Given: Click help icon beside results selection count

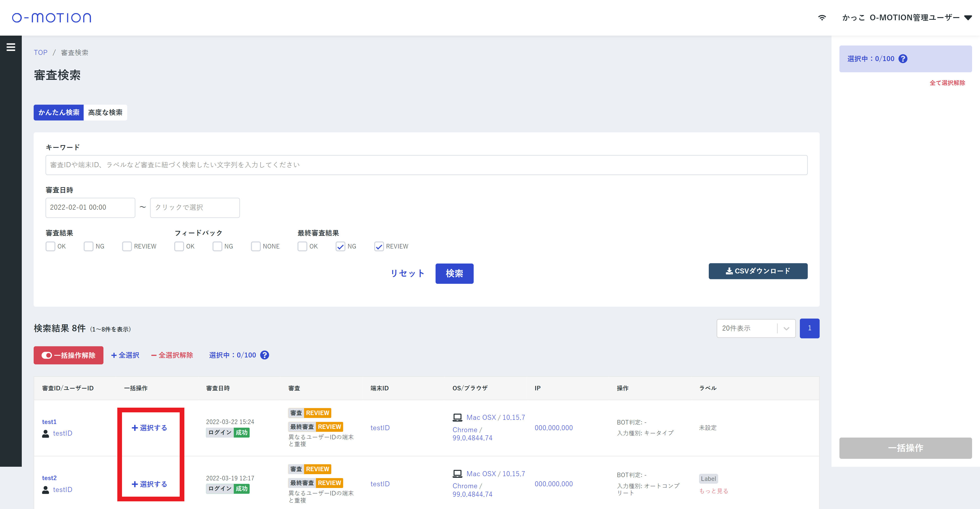Looking at the screenshot, I should [264, 355].
